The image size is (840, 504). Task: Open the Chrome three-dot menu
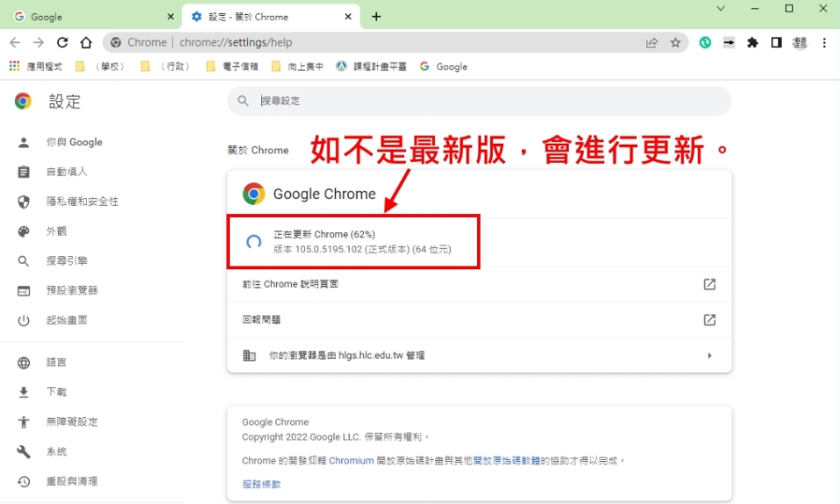824,42
